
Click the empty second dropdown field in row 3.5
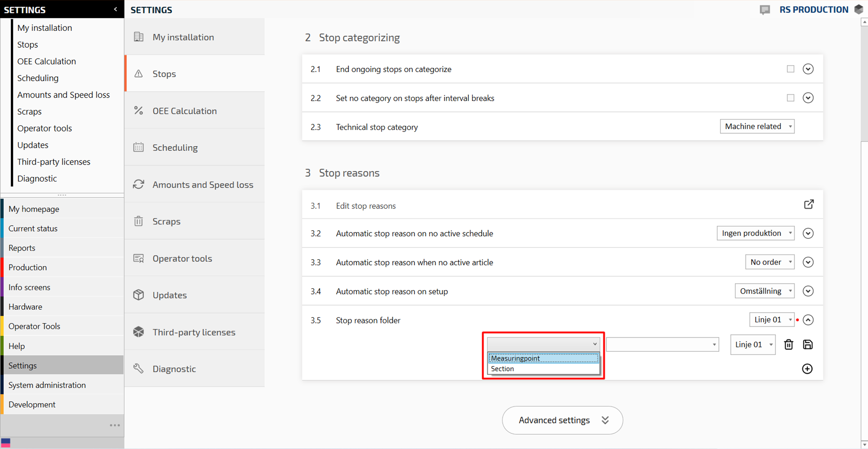point(662,345)
